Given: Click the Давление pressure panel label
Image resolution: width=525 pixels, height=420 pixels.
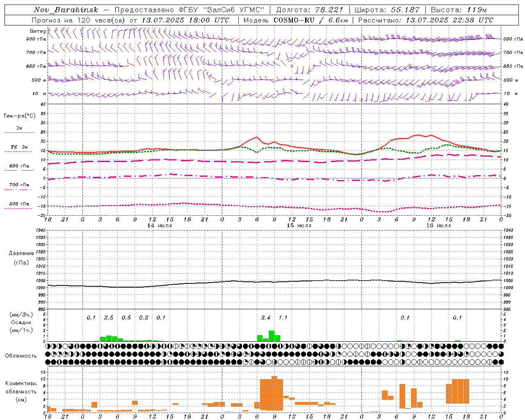Looking at the screenshot, I should pos(21,253).
